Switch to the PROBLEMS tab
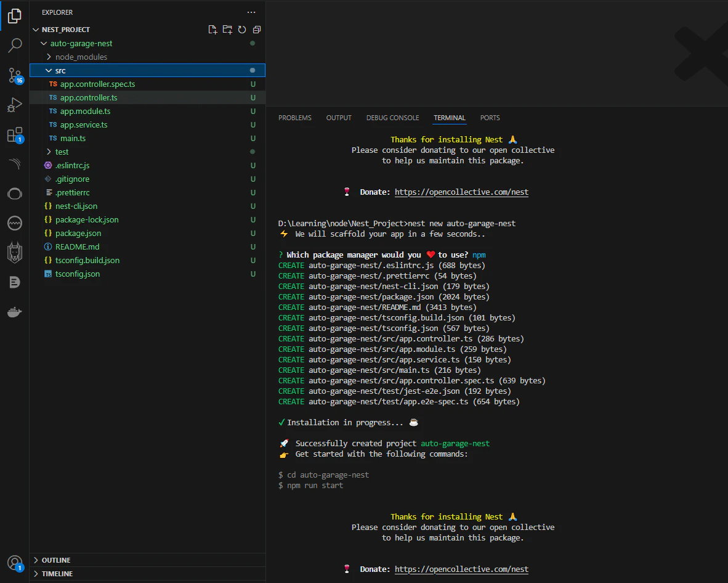The height and width of the screenshot is (583, 728). 294,118
